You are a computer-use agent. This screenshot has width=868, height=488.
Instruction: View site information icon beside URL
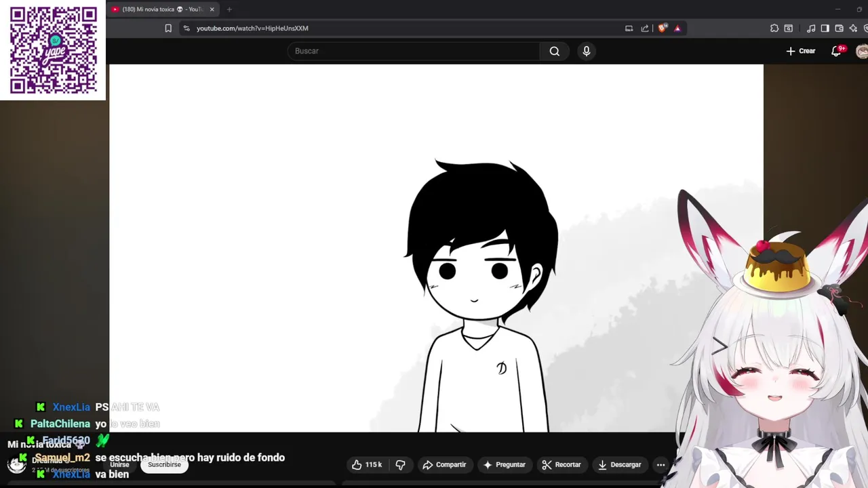click(186, 28)
